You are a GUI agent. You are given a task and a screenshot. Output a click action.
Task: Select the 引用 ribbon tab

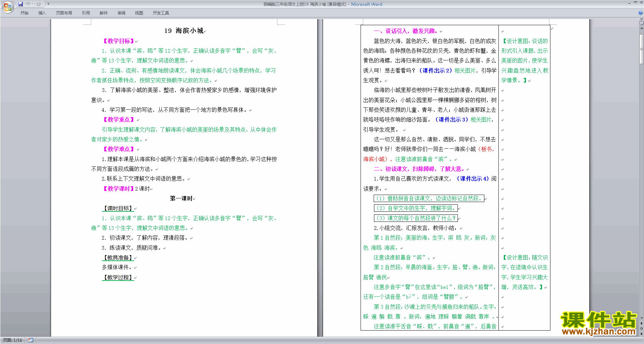coord(86,13)
